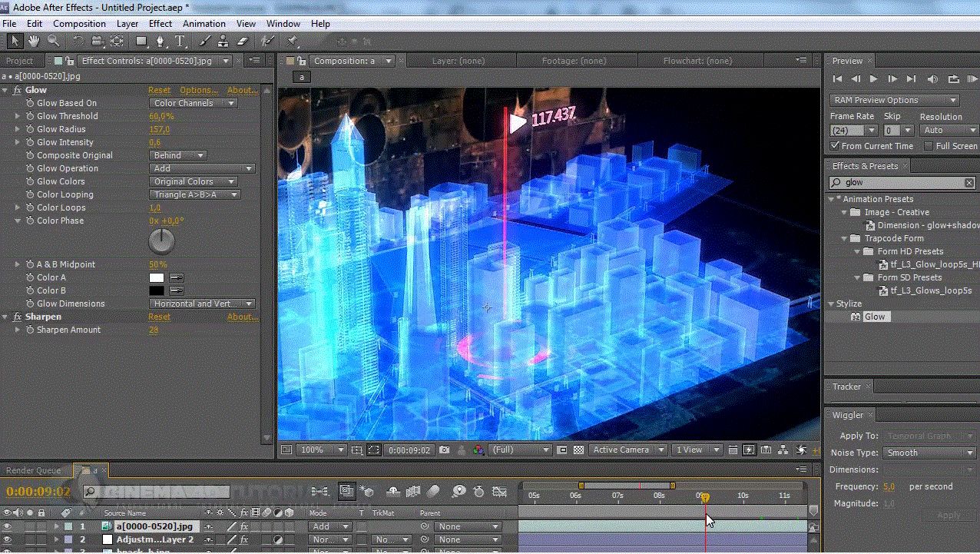Select the Unified Camera tool
980x554 pixels.
98,41
